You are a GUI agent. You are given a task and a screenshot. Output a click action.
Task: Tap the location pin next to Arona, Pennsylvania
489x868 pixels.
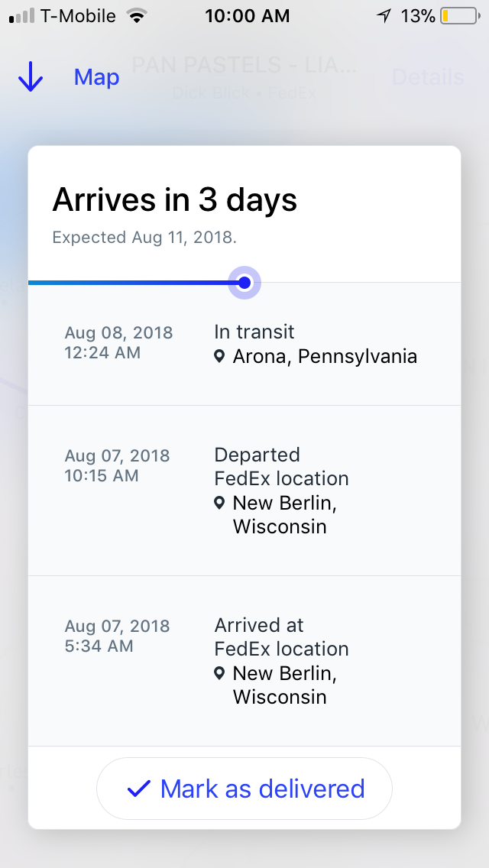pyautogui.click(x=219, y=356)
